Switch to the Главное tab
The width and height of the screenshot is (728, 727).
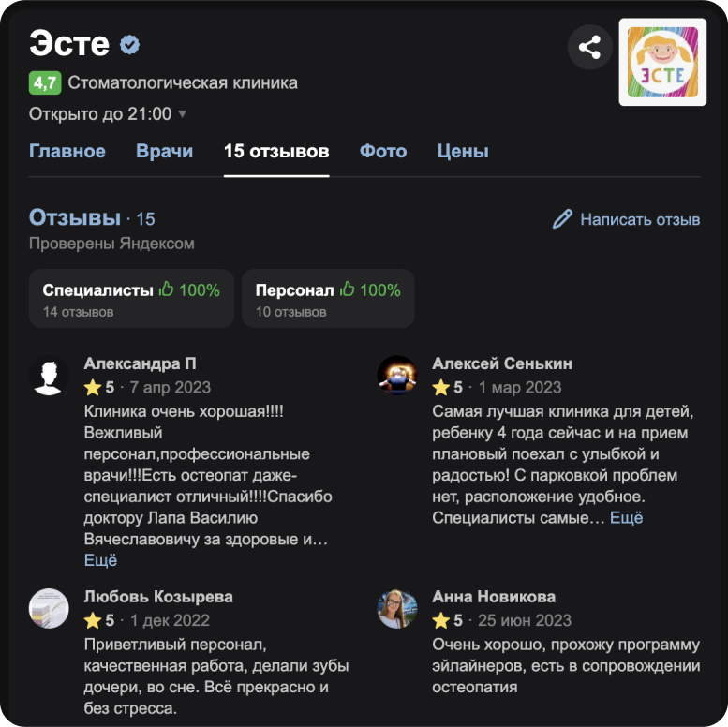pyautogui.click(x=67, y=152)
